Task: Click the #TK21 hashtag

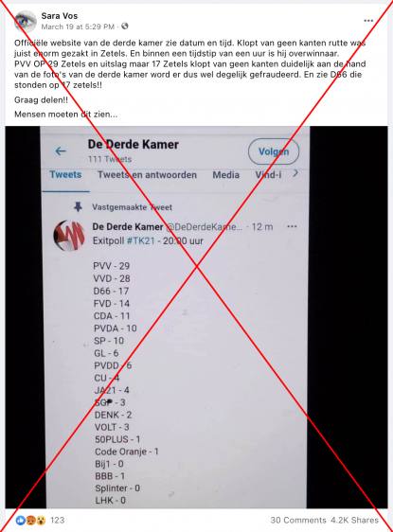Action: [x=140, y=240]
